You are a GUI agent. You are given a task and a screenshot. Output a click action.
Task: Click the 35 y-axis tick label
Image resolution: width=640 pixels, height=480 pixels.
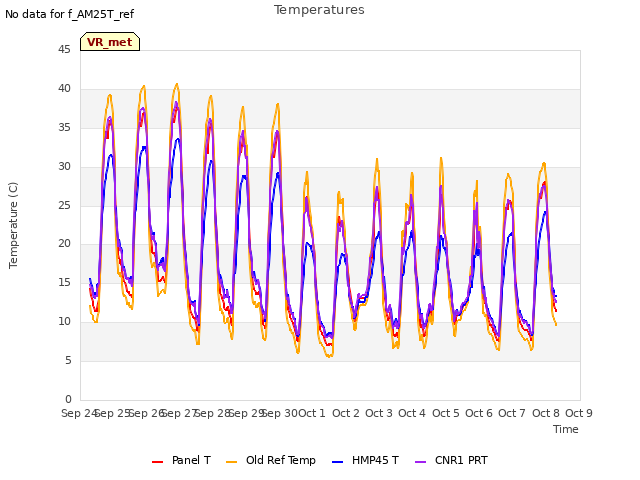tap(64, 127)
